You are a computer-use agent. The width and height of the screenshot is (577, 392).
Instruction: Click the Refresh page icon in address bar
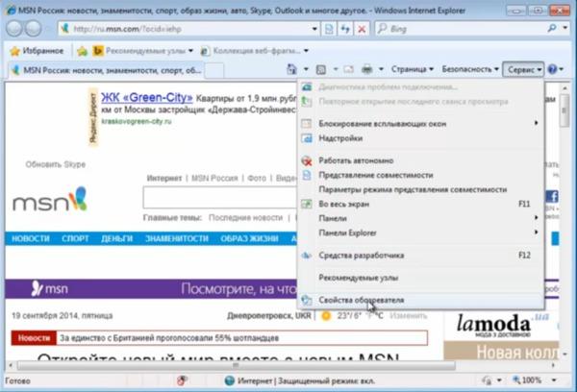(345, 31)
